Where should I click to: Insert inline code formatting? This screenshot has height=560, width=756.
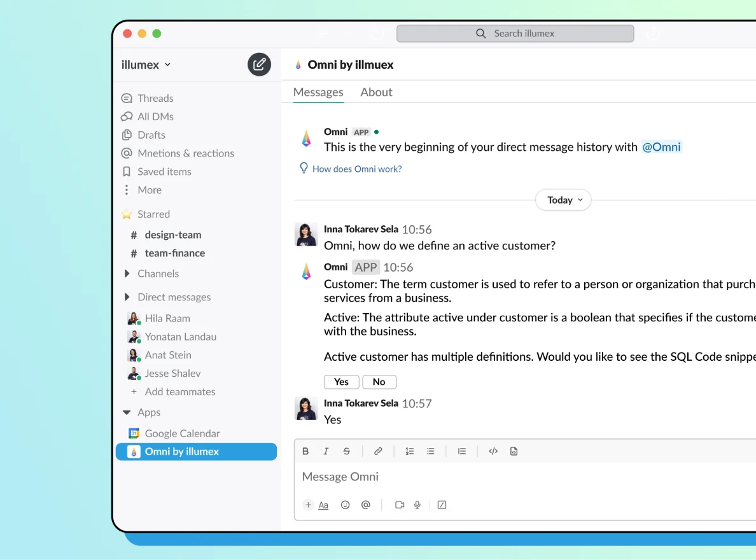(493, 451)
